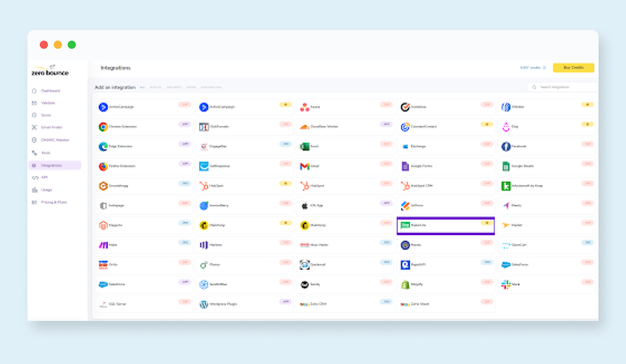This screenshot has height=364, width=626.
Task: Open the Sendy integration card
Action: pyautogui.click(x=344, y=284)
